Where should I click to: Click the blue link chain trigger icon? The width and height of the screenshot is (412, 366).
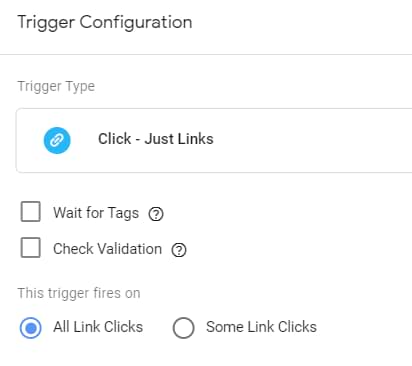coord(57,140)
